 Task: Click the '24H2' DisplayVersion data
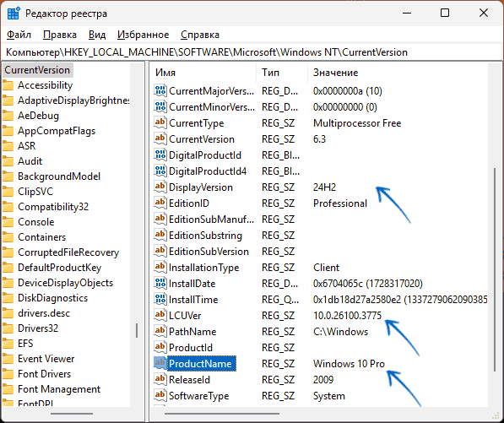324,187
